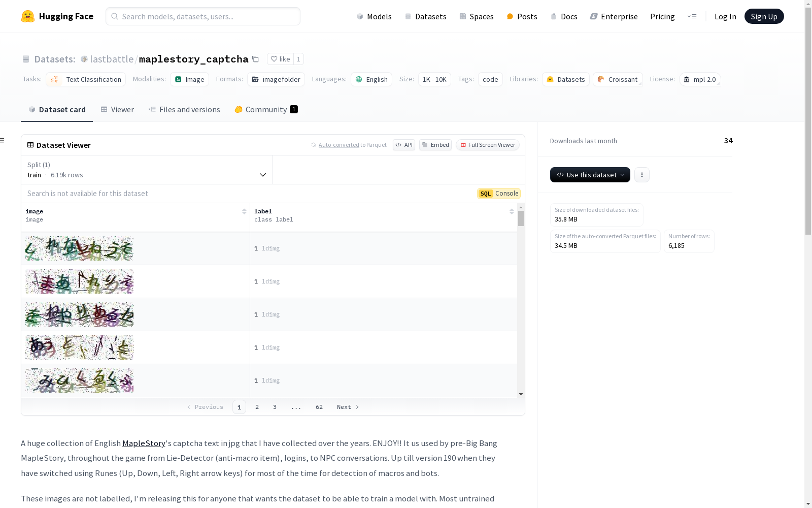Open the three-dot more options button
The height and width of the screenshot is (508, 812).
(x=642, y=175)
